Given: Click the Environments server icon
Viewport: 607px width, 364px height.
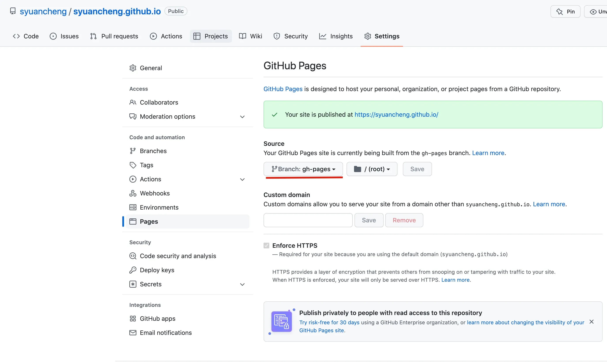Looking at the screenshot, I should (133, 208).
